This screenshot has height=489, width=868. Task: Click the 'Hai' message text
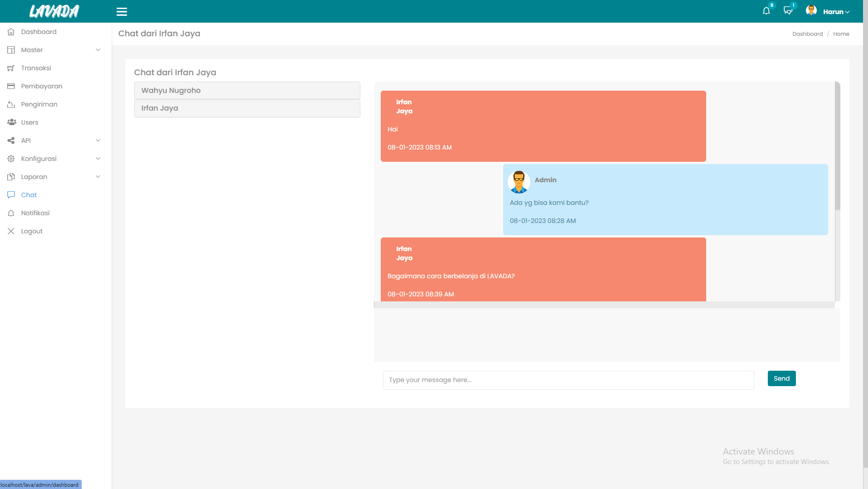pyautogui.click(x=393, y=129)
